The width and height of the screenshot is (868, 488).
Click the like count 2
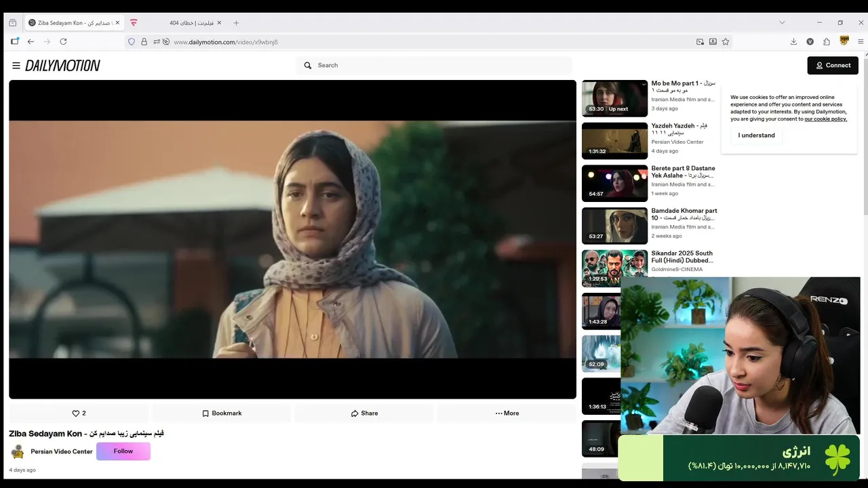tap(84, 413)
